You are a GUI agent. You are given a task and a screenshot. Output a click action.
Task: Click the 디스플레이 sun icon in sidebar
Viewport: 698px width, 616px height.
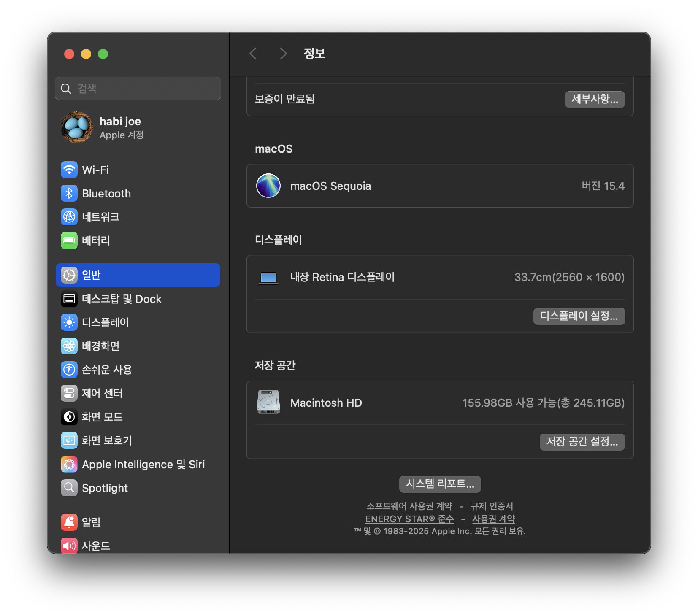[x=69, y=322]
